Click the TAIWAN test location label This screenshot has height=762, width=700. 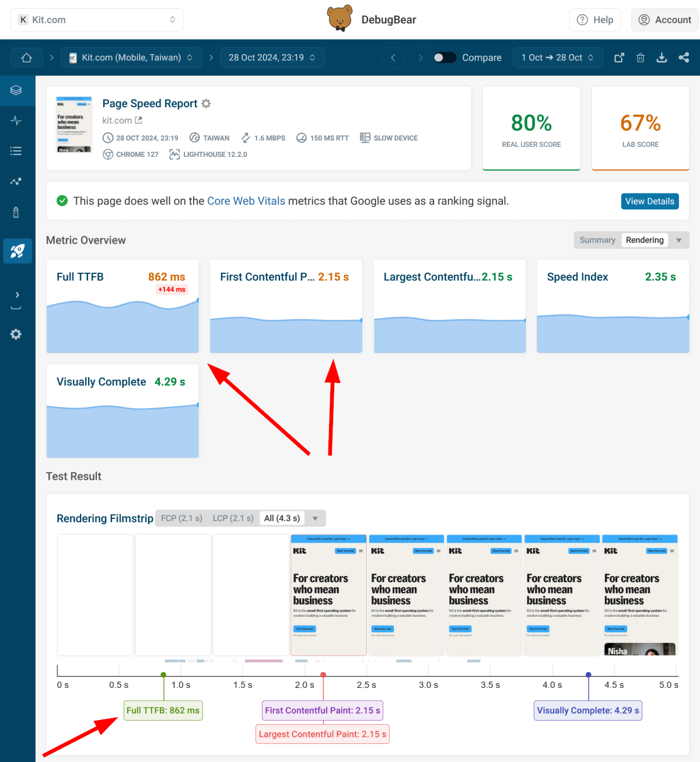click(209, 138)
